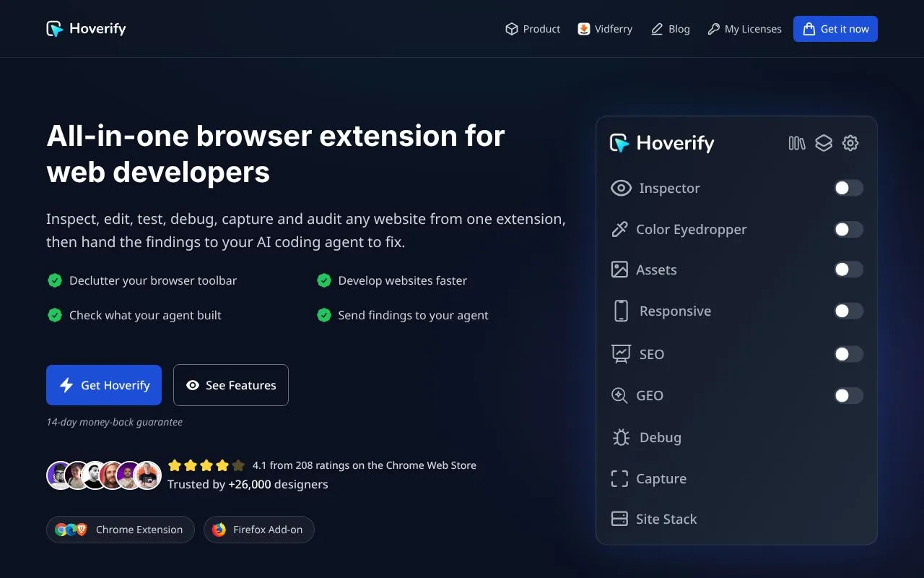Click the See Features button
Image resolution: width=924 pixels, height=578 pixels.
[x=231, y=385]
